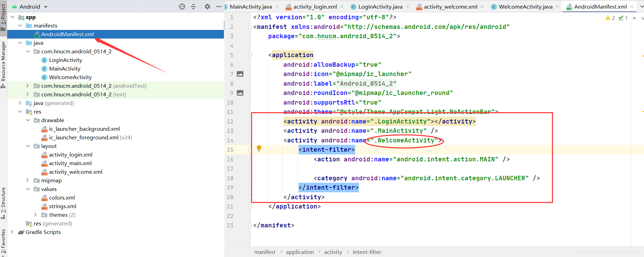This screenshot has height=257, width=644.
Task: Collapse the java folder
Action: (x=20, y=43)
